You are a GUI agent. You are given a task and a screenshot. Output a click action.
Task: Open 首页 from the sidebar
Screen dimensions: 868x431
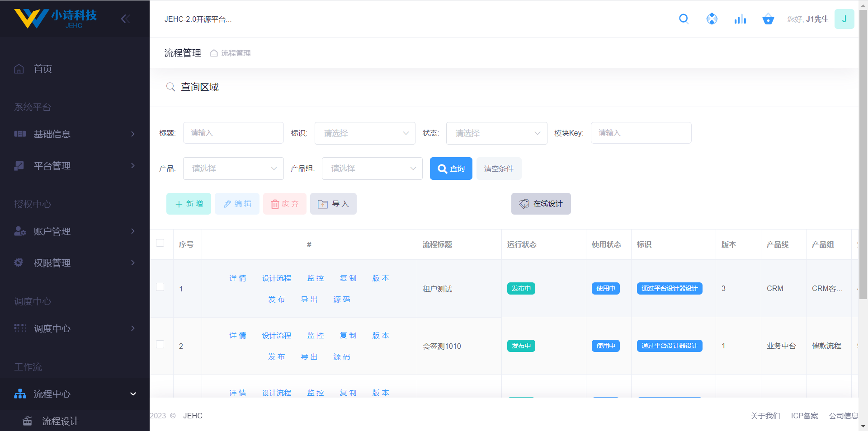click(43, 69)
